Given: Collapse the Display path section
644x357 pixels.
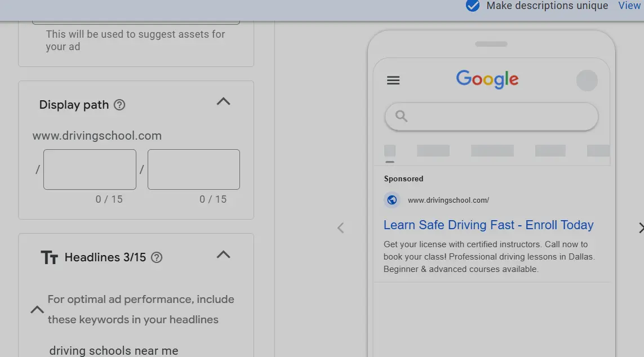Looking at the screenshot, I should (x=223, y=101).
